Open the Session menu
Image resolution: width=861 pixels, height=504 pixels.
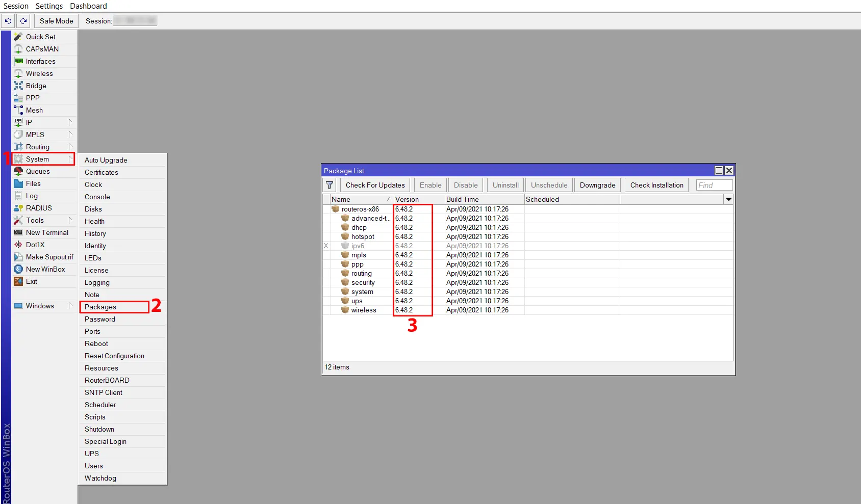pyautogui.click(x=16, y=6)
